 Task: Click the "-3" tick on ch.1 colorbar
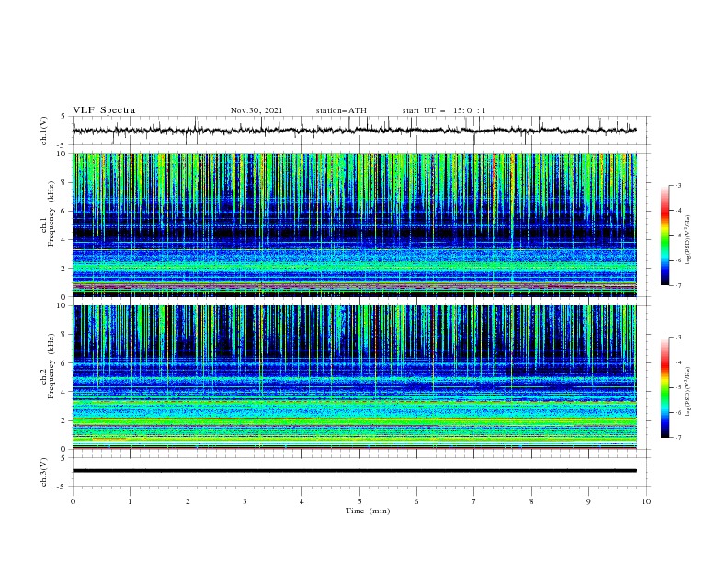(x=677, y=185)
